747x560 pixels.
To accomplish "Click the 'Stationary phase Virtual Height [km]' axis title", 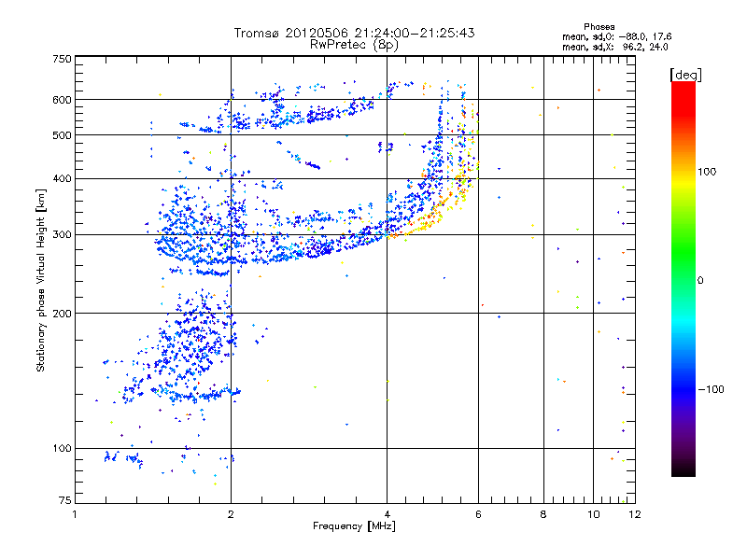I will tap(40, 280).
